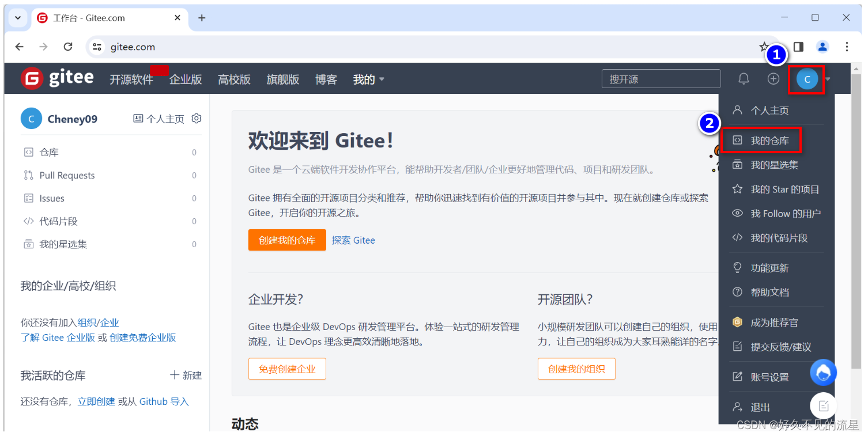The height and width of the screenshot is (436, 868).
Task: Bookmark page with star icon
Action: (x=764, y=47)
